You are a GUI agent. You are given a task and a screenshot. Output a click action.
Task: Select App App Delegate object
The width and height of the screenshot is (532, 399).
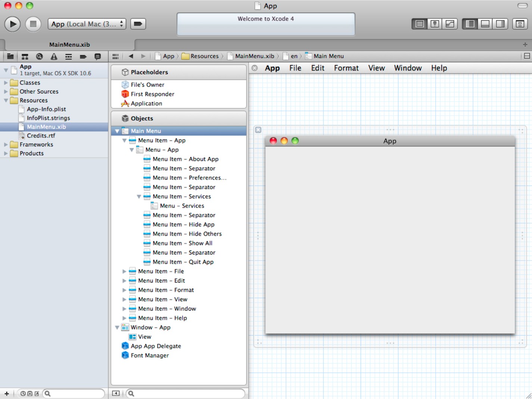(156, 346)
